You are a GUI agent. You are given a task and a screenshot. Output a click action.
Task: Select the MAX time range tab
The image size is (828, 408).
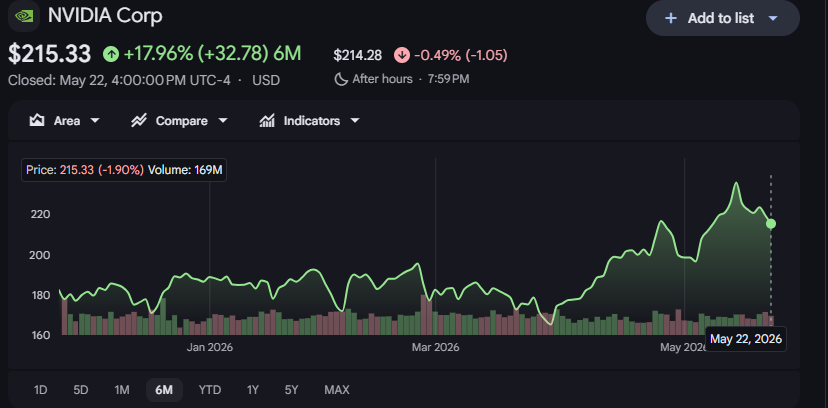pyautogui.click(x=337, y=390)
